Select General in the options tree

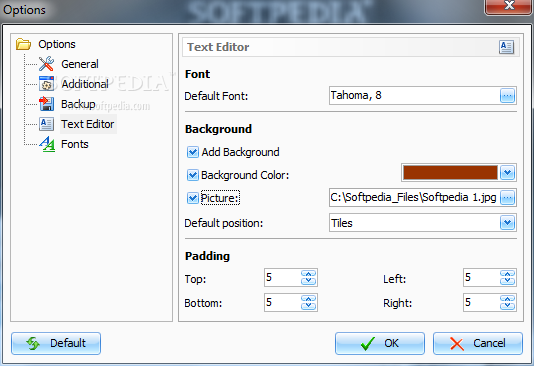pyautogui.click(x=80, y=64)
